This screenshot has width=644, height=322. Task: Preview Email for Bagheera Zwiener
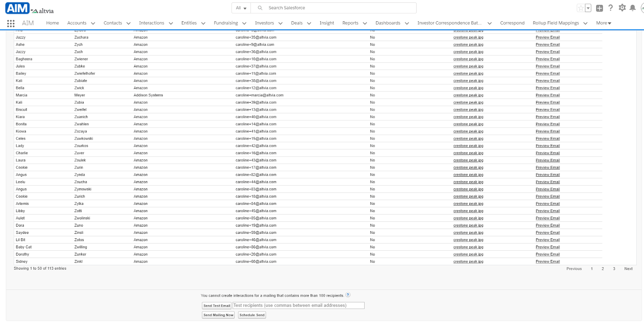click(548, 59)
